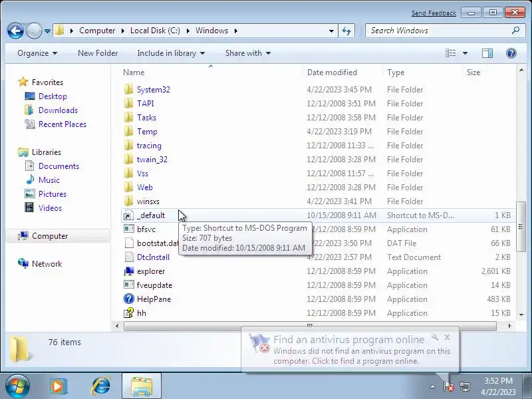532x399 pixels.
Task: Select the Vss folder icon
Action: 128,174
